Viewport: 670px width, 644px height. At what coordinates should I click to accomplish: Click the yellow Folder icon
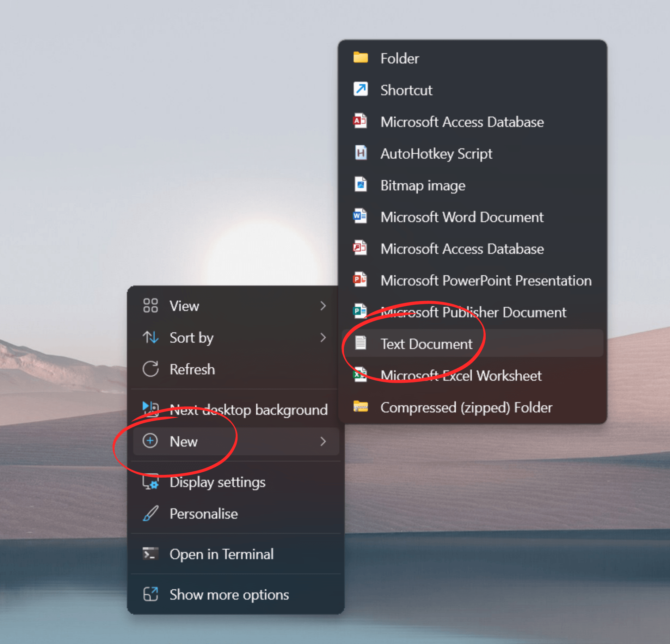tap(360, 57)
